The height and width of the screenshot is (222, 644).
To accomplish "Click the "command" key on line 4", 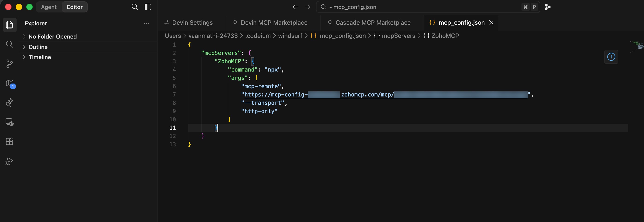I will [243, 69].
